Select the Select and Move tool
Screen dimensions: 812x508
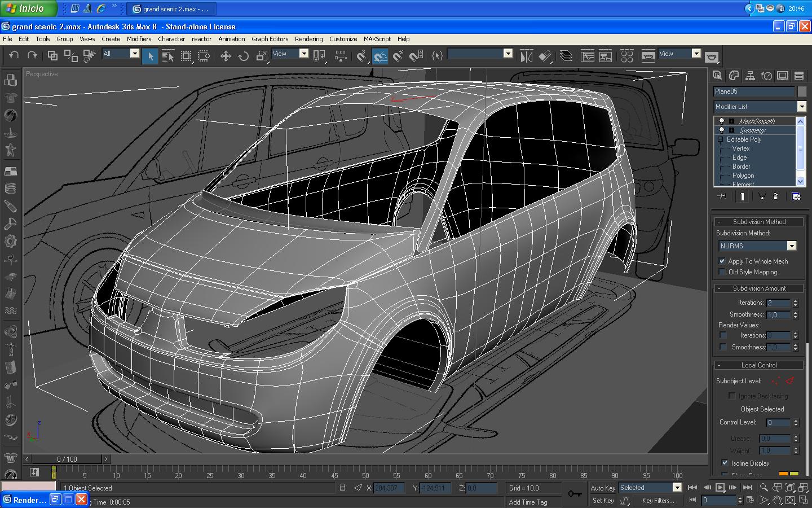tap(226, 56)
